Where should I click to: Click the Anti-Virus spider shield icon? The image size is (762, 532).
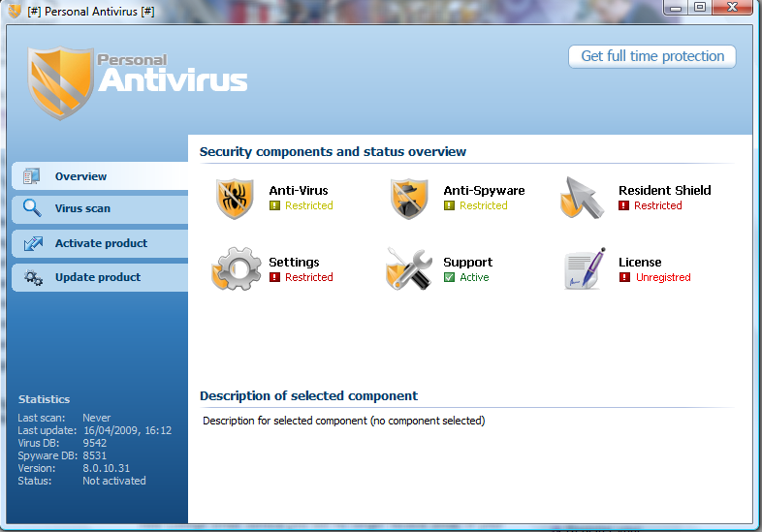[x=235, y=199]
